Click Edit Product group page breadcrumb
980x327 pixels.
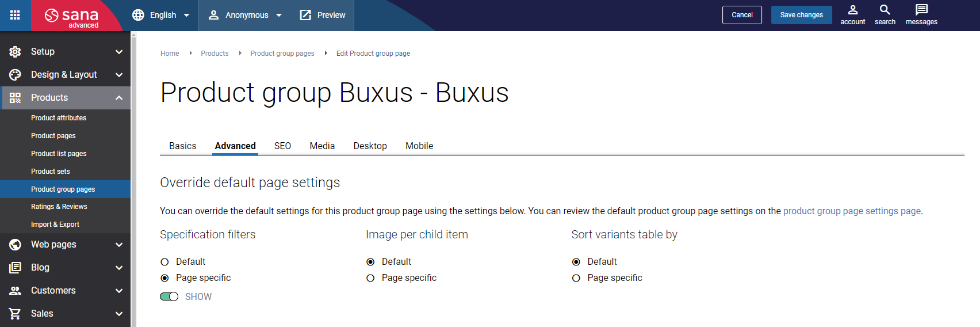click(373, 54)
